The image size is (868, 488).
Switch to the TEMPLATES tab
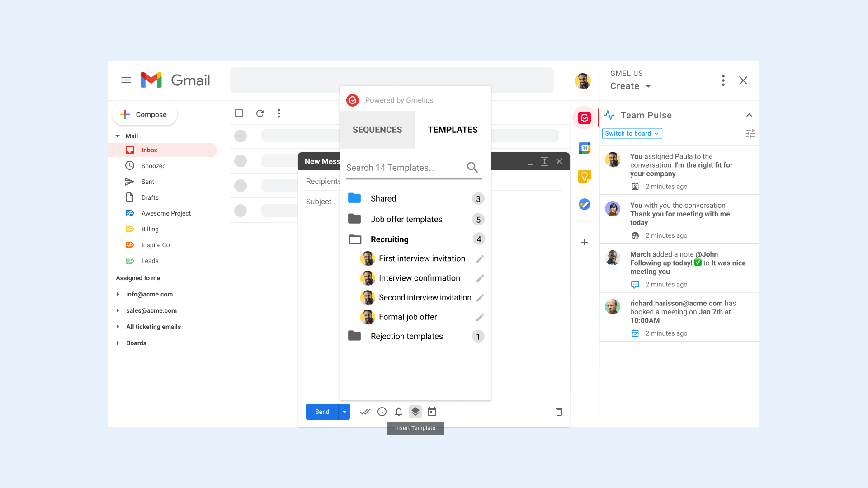[x=453, y=130]
